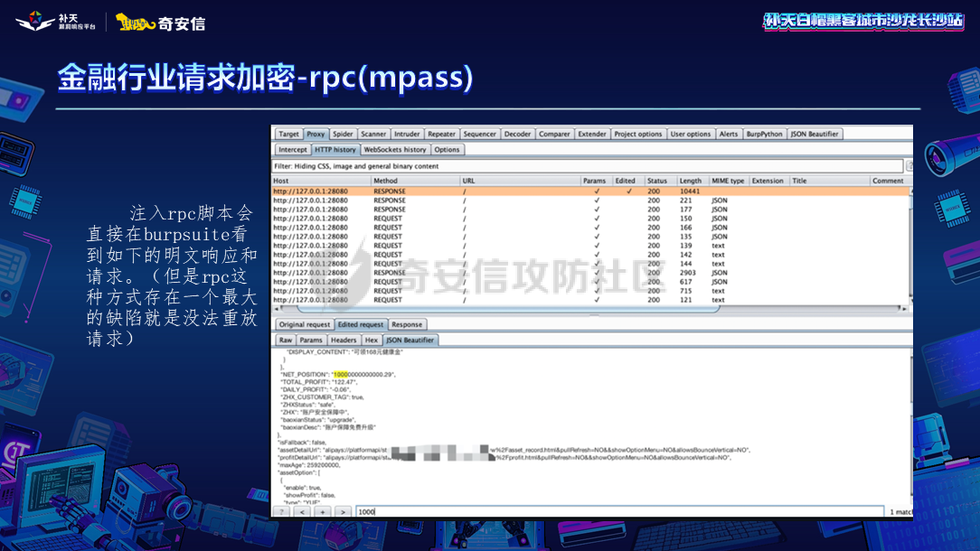Click the next match '>' button

point(342,511)
